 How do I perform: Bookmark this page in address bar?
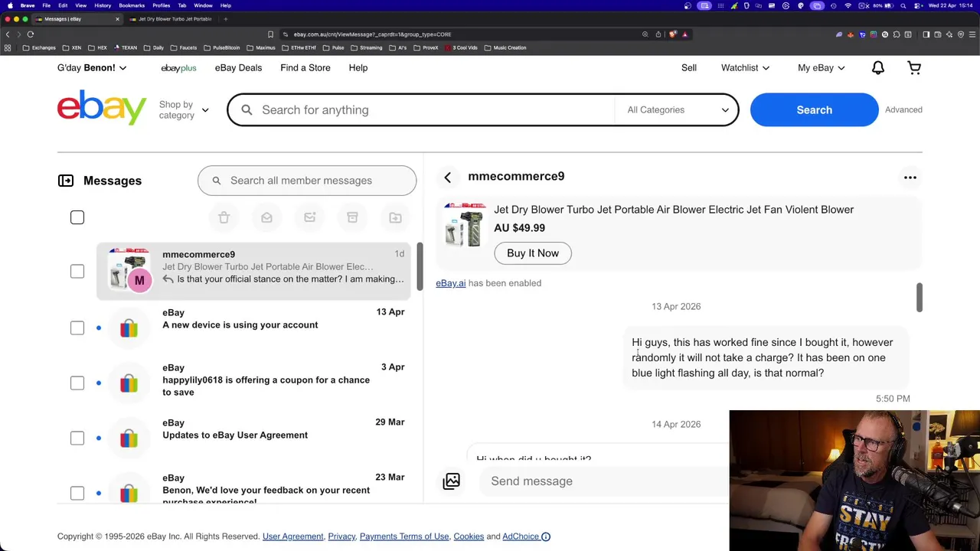270,34
